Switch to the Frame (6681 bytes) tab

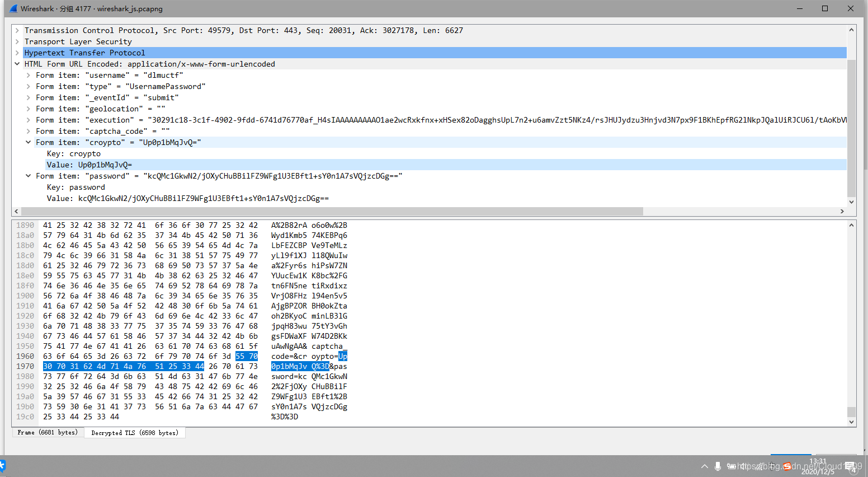click(x=48, y=433)
